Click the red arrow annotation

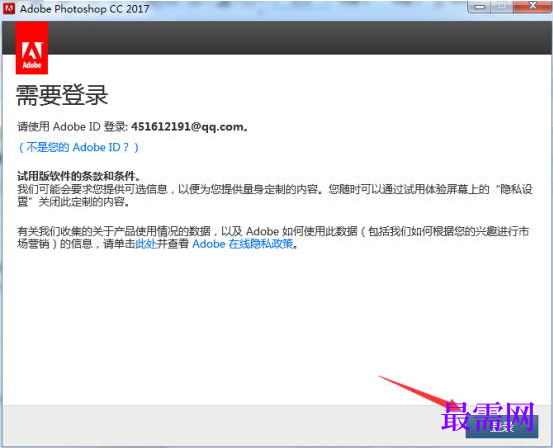point(420,393)
